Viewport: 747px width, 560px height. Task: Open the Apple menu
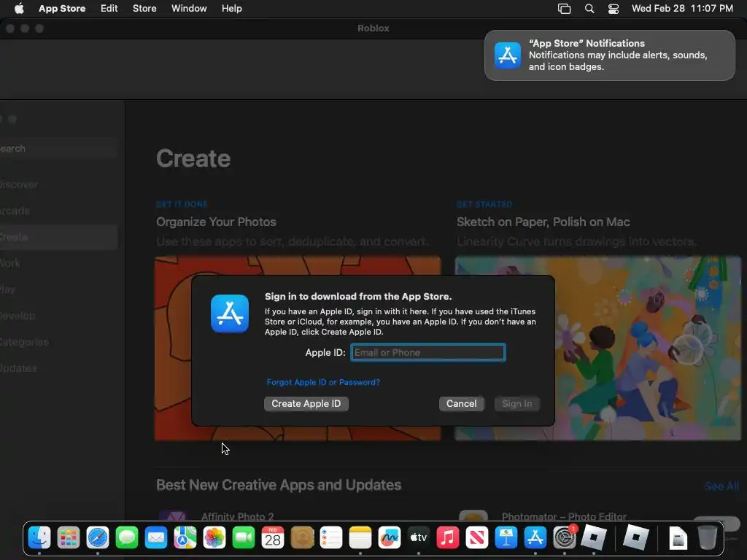(19, 9)
